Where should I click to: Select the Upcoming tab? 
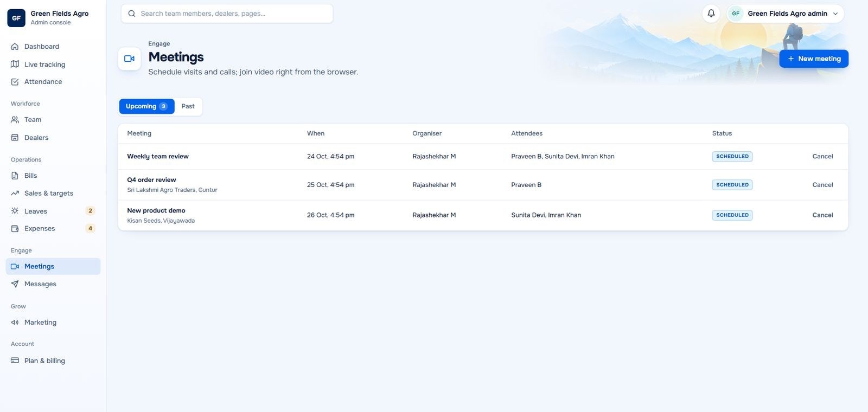(x=146, y=106)
